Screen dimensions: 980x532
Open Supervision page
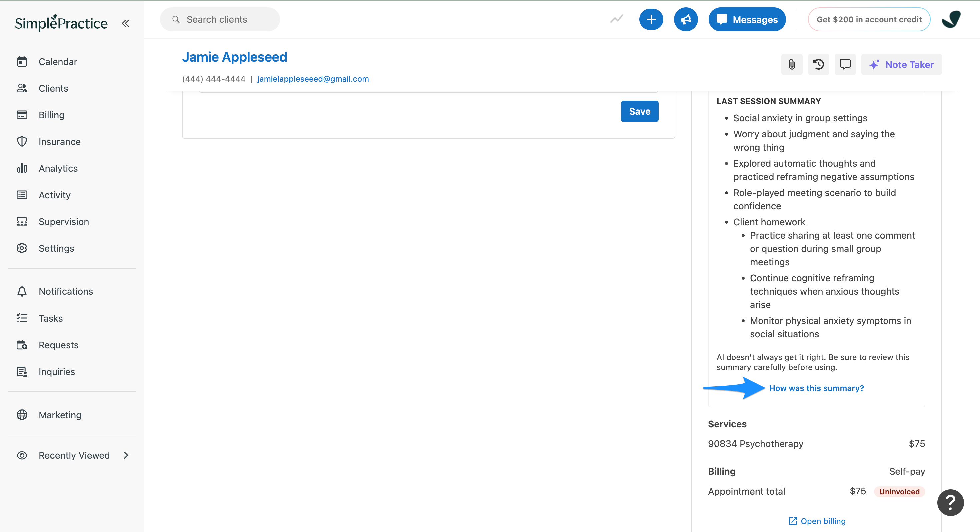[64, 221]
